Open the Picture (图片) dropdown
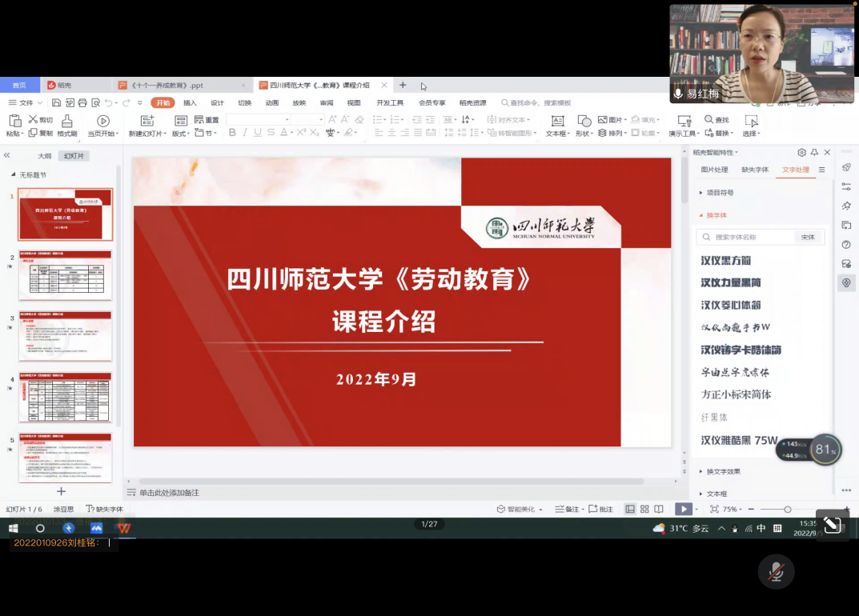The image size is (859, 616). pyautogui.click(x=612, y=119)
